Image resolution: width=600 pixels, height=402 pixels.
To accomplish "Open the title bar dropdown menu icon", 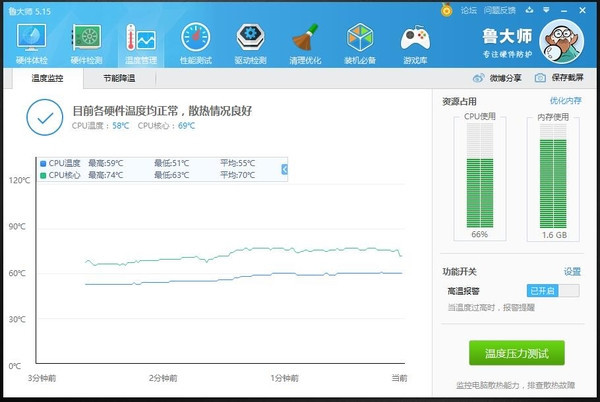I will [546, 10].
